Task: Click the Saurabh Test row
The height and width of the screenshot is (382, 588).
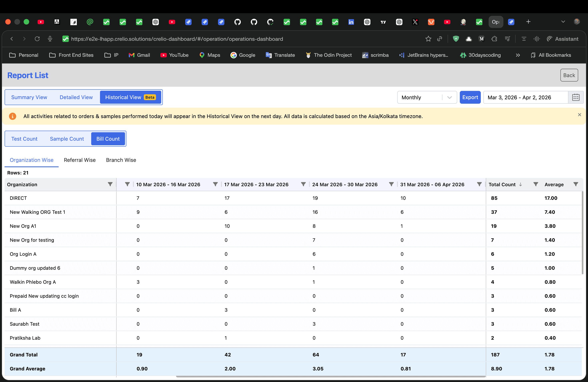Action: (x=293, y=324)
